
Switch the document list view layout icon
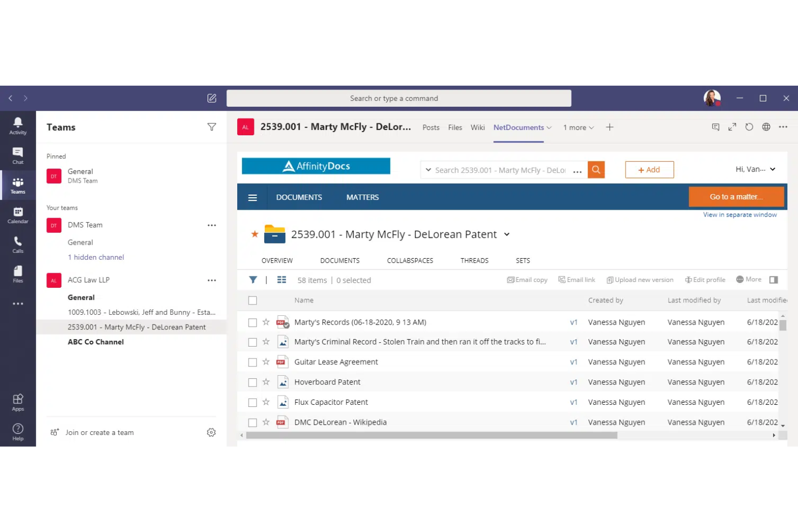[281, 280]
